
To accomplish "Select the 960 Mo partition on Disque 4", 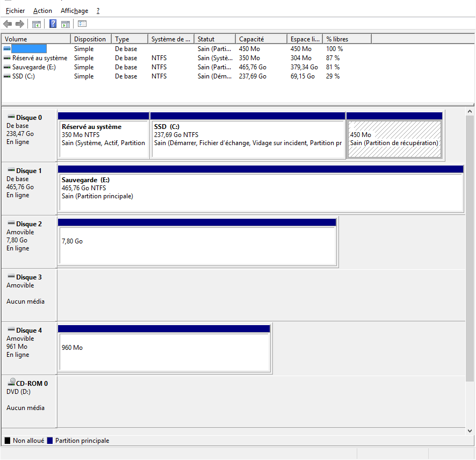I will [164, 348].
